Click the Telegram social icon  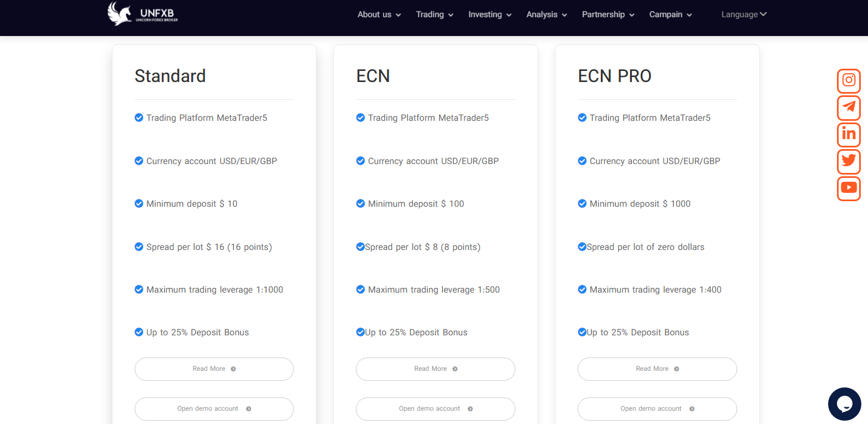tap(848, 108)
